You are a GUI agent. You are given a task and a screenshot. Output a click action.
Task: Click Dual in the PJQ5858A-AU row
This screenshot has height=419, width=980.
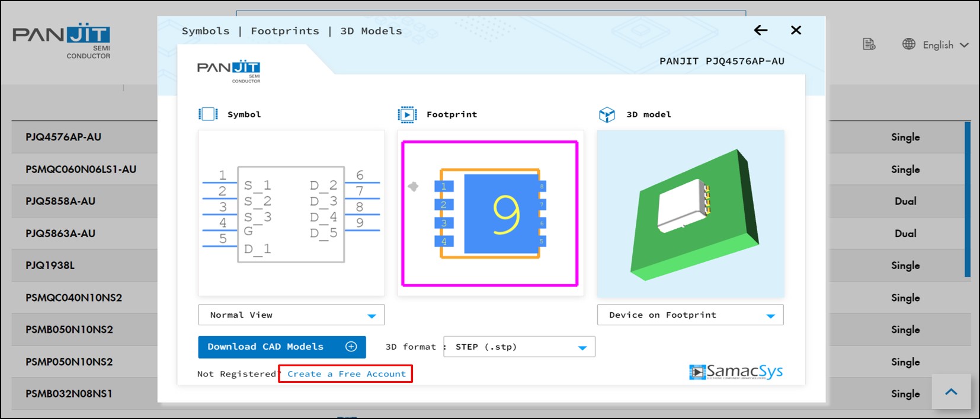pyautogui.click(x=905, y=201)
